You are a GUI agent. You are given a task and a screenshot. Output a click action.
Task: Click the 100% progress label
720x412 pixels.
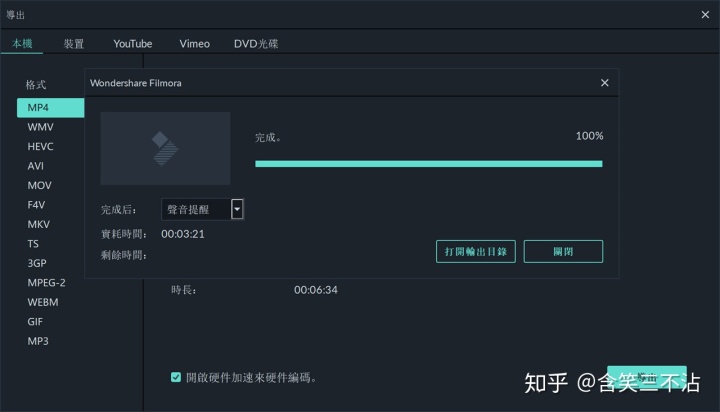(590, 136)
